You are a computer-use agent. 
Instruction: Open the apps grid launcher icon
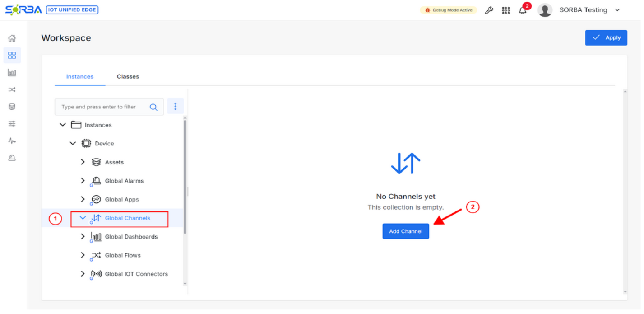coord(506,10)
